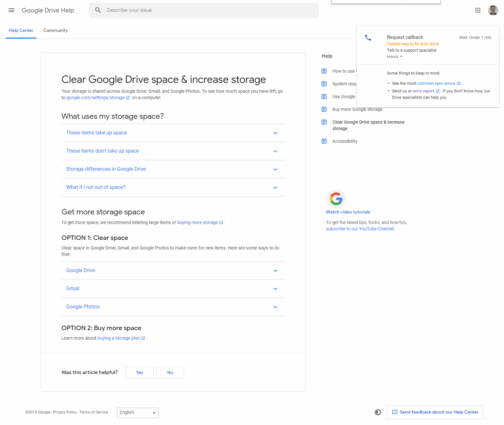Expand the Gmail clear space section

[173, 289]
